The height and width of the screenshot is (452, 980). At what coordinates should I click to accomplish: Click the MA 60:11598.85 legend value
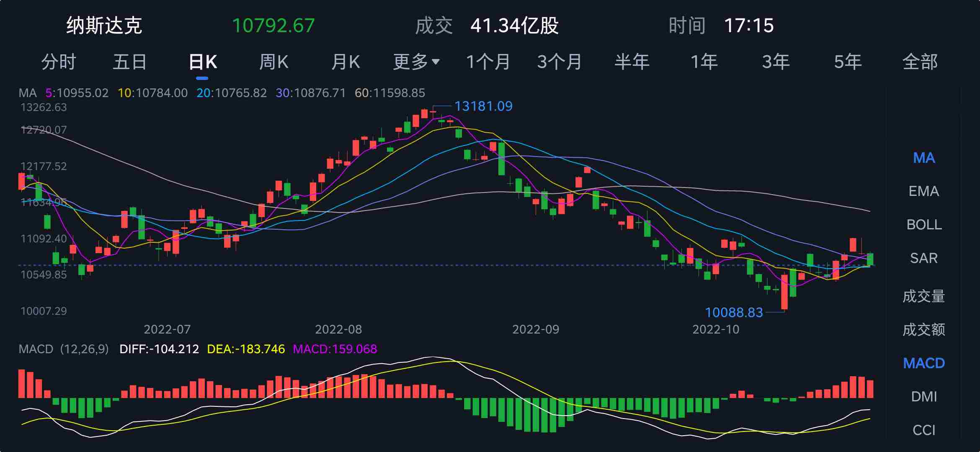pyautogui.click(x=390, y=93)
